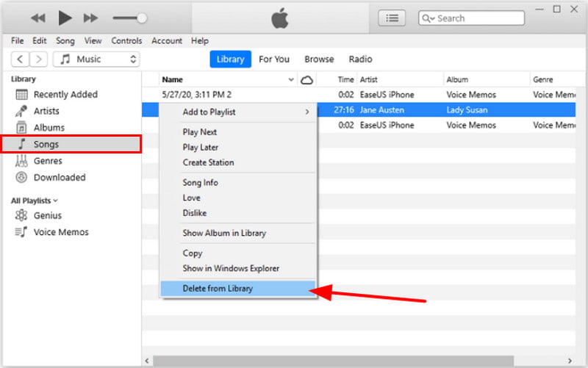Select Recently Added in sidebar
Screen dimensions: 588x368
coord(65,95)
